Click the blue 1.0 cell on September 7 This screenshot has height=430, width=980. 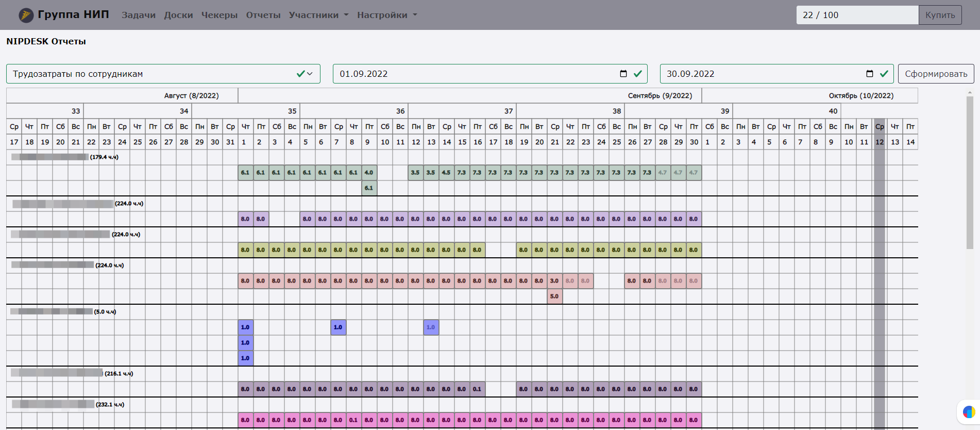pos(338,327)
